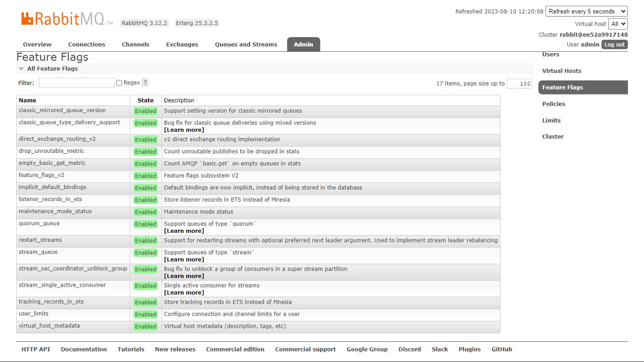This screenshot has width=644, height=362.
Task: Click the virtual_host_metadata flag name
Action: coord(49,326)
